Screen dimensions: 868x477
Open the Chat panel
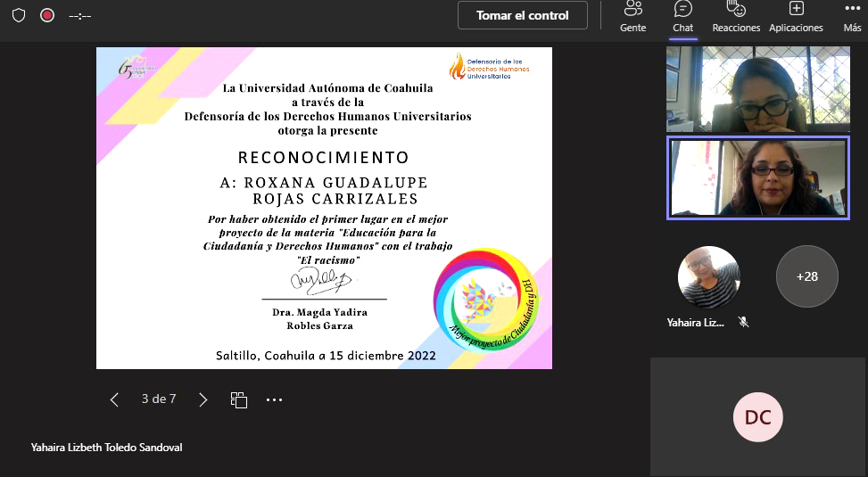tap(682, 17)
